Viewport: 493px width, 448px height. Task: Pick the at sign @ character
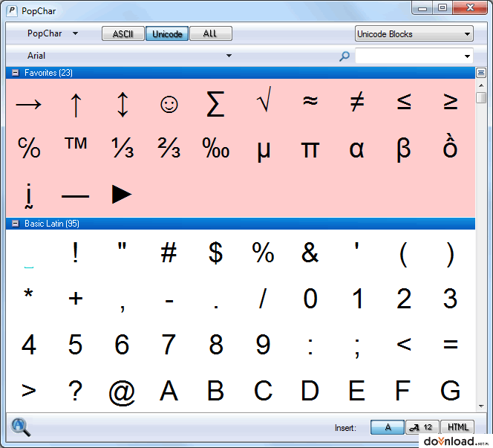point(122,392)
